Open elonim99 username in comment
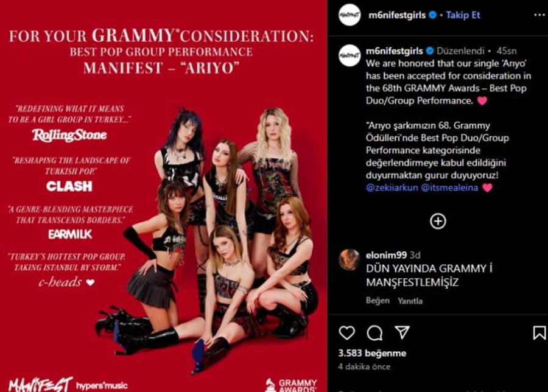Viewport: 548px width, 392px height. click(386, 255)
